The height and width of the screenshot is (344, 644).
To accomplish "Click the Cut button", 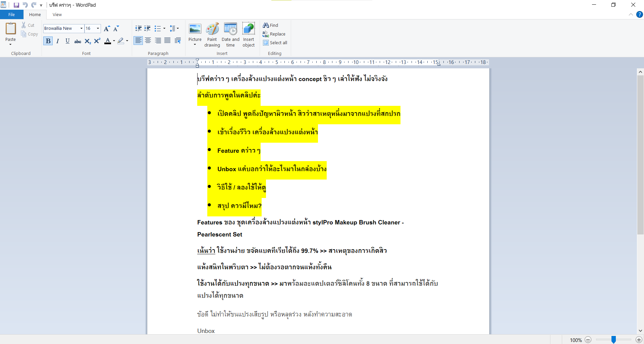I will pos(28,25).
